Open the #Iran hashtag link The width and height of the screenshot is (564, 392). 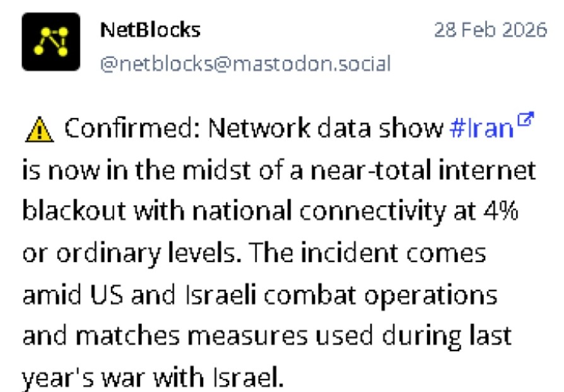pyautogui.click(x=482, y=129)
